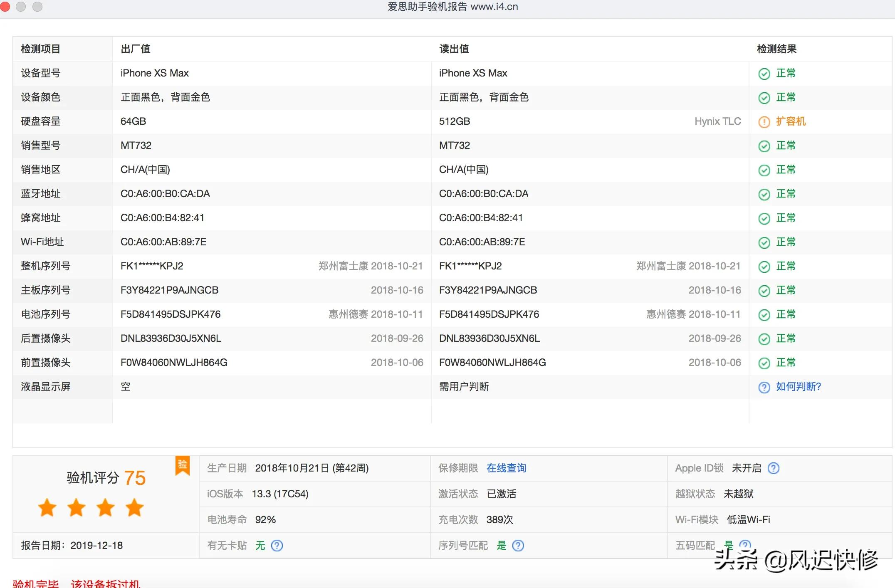Click the green check icon in 设备型号 row

[764, 74]
